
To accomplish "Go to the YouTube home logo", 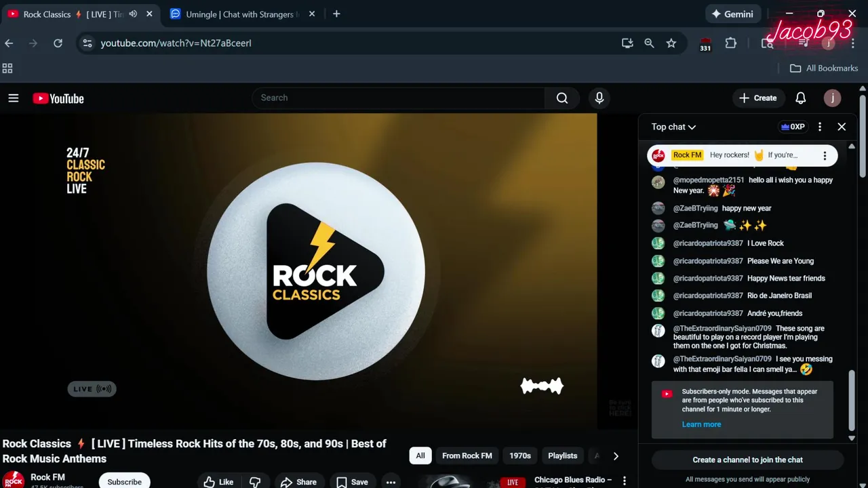I will 58,98.
